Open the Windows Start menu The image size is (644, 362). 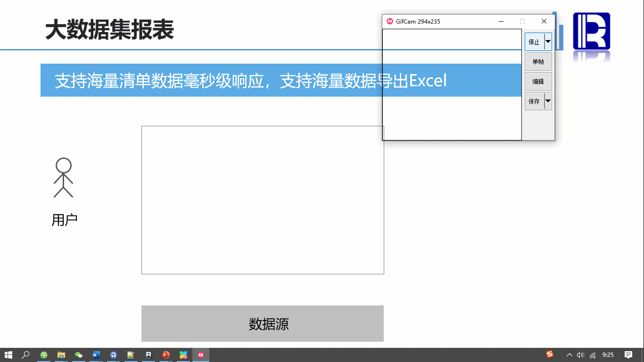coord(8,355)
